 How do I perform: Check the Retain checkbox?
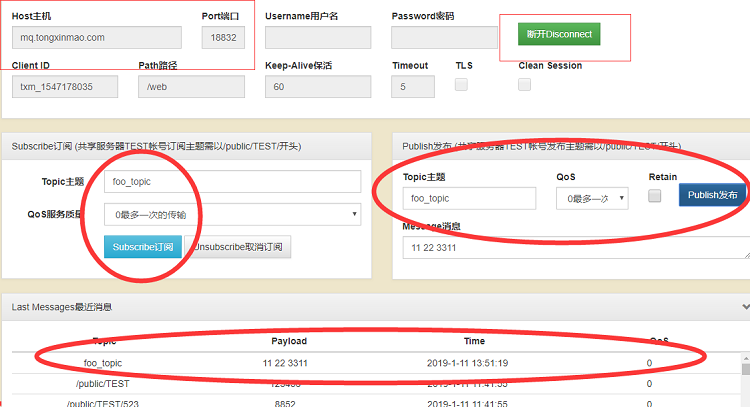point(654,196)
